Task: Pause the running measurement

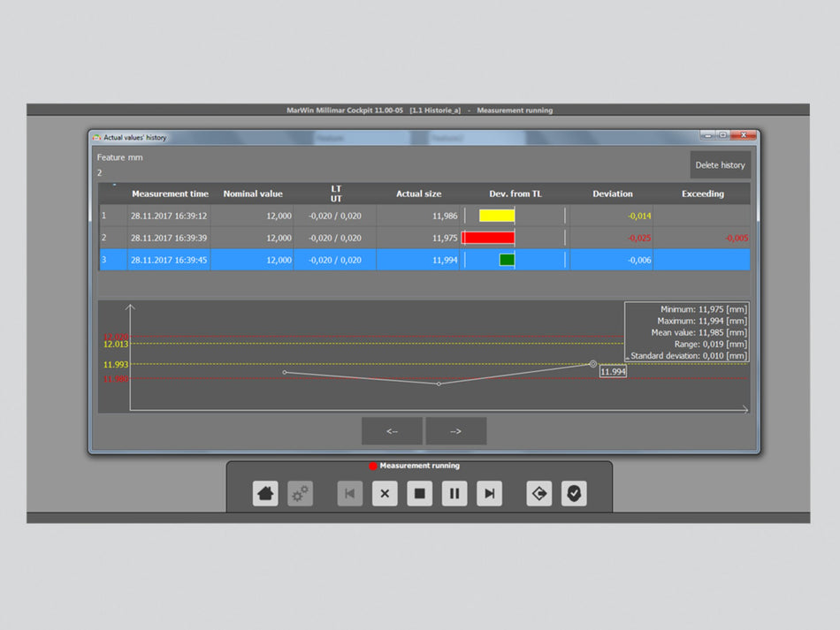Action: (454, 494)
